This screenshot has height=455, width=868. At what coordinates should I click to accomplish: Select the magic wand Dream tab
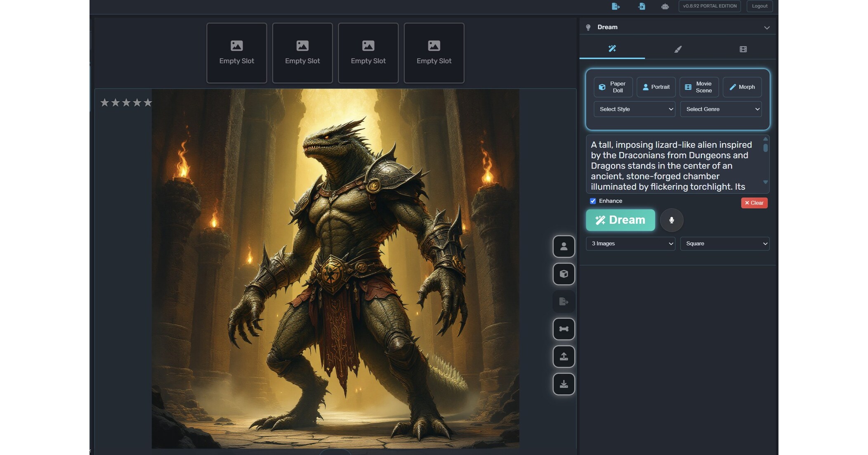[x=612, y=48]
